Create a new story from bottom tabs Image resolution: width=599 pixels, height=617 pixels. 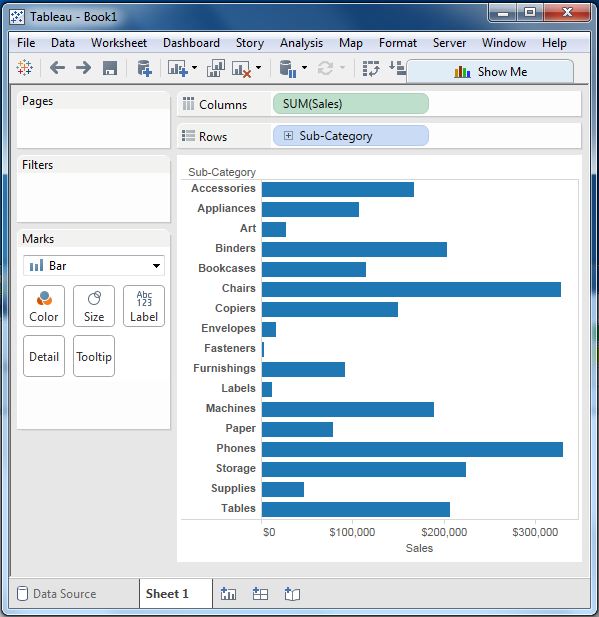coord(292,593)
